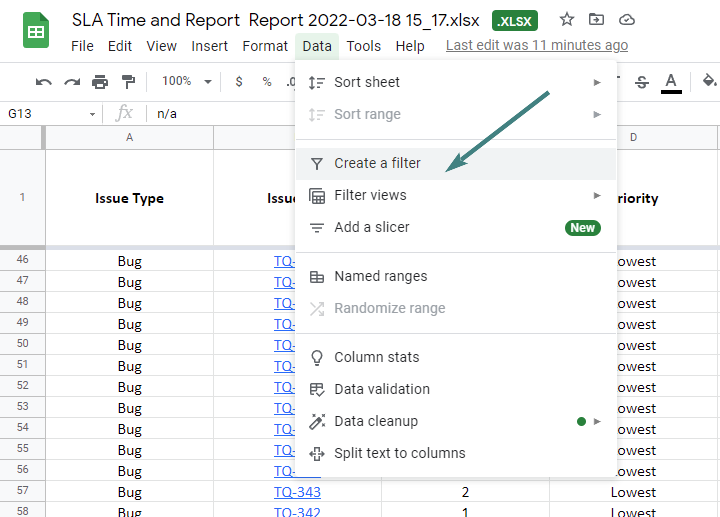Click the print icon
Image resolution: width=720 pixels, height=517 pixels.
100,82
